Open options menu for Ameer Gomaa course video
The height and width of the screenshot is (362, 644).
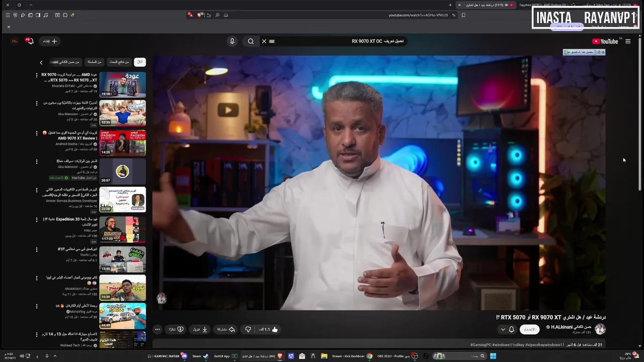point(36,191)
